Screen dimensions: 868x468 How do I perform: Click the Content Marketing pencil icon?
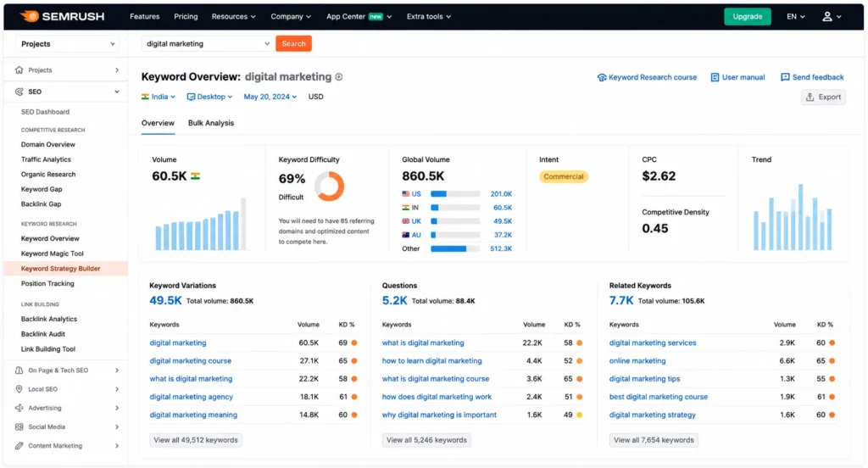19,445
